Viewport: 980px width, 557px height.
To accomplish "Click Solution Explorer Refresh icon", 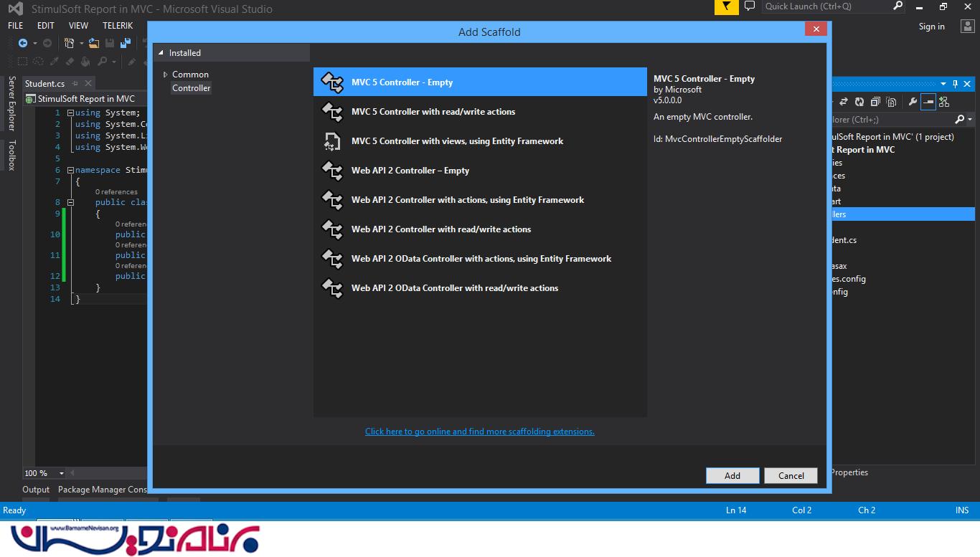I will [x=859, y=102].
